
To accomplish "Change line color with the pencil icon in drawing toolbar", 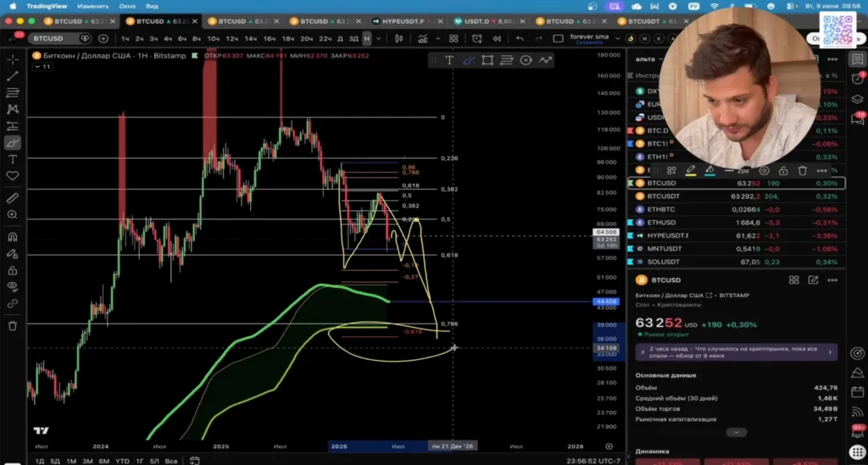I will (690, 170).
